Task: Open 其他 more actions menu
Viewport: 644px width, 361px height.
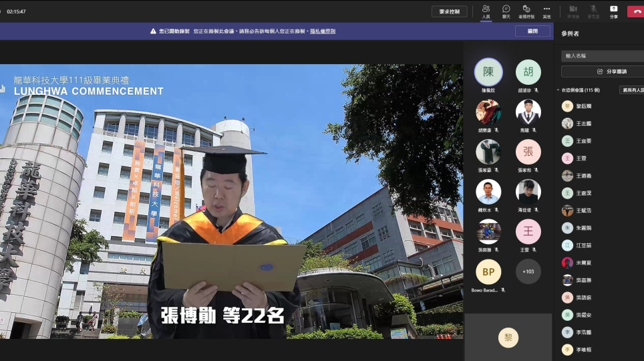Action: click(546, 11)
